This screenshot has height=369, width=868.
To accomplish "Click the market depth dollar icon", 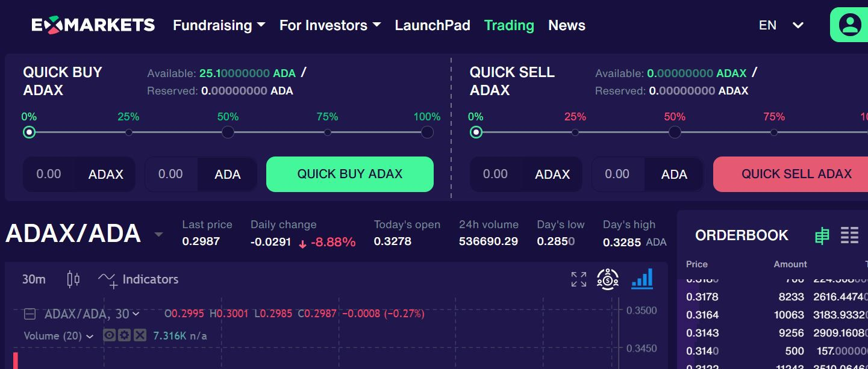I will click(608, 279).
